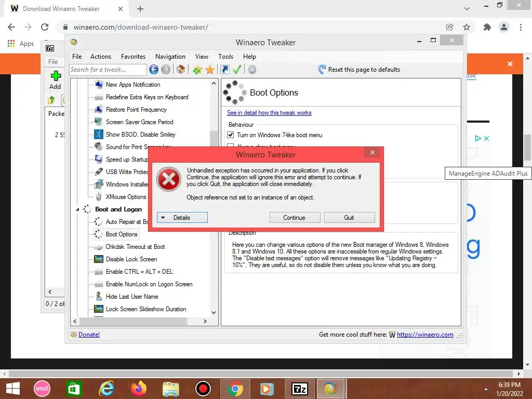Collapse the Boot and Logon tree group
This screenshot has height=399, width=532.
click(x=77, y=210)
